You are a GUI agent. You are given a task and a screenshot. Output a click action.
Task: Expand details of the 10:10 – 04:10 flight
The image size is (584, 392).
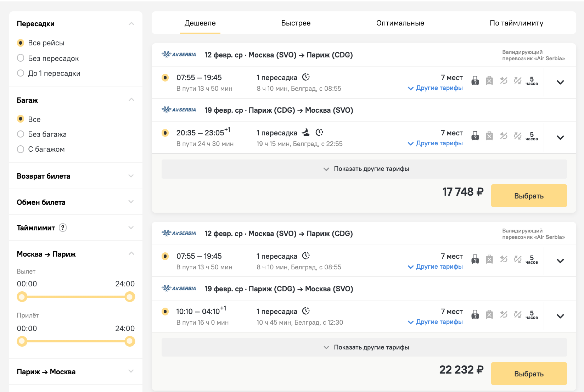tap(560, 316)
